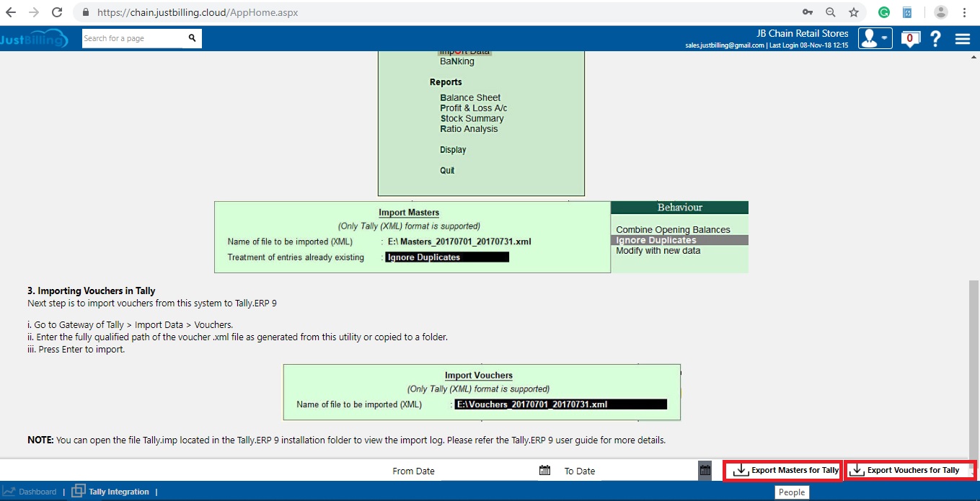
Task: Click the Vouchers_20170701_20170731.xml file path
Action: click(x=561, y=404)
